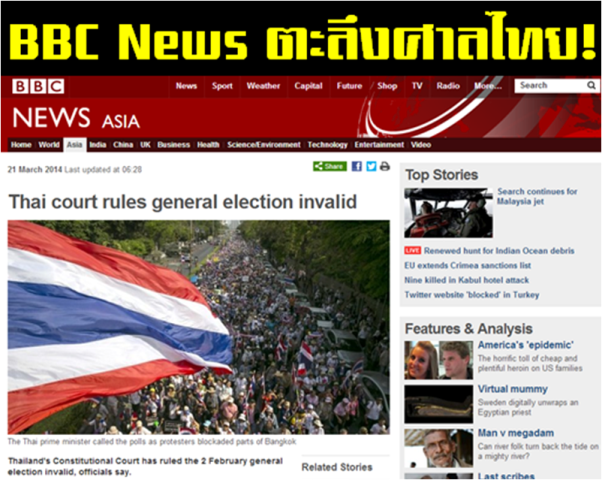Open Twitter website 'blocked' in Turkey story
This screenshot has width=602, height=480.
[471, 295]
